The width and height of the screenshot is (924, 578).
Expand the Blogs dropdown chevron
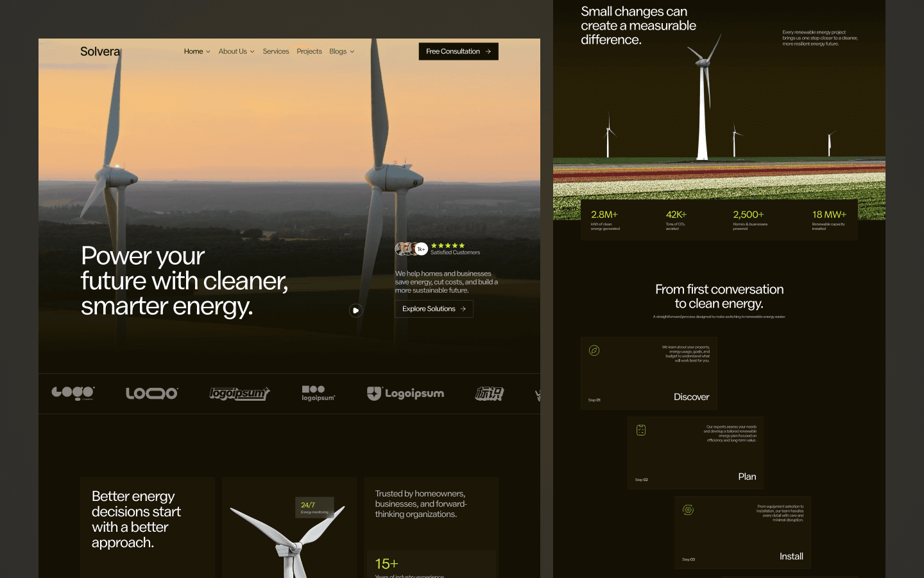pos(352,51)
